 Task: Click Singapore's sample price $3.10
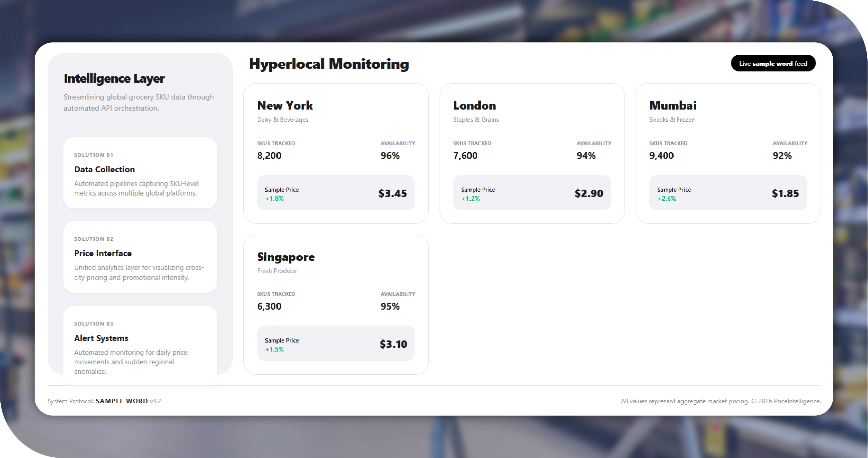tap(393, 344)
